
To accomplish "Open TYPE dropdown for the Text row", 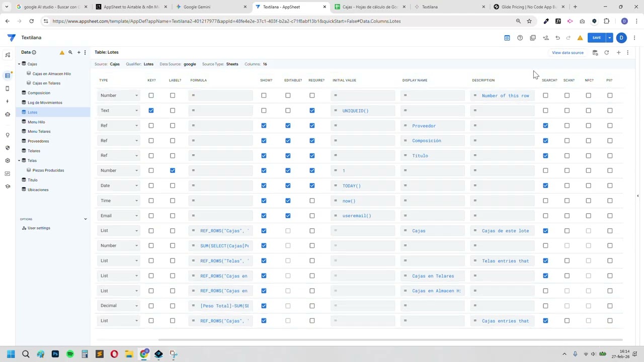I will click(119, 111).
